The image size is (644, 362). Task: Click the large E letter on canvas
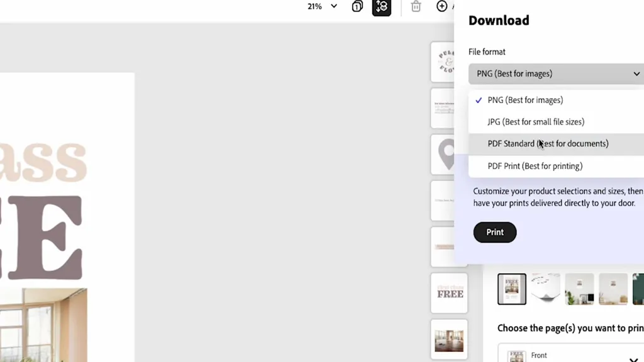[x=45, y=238]
